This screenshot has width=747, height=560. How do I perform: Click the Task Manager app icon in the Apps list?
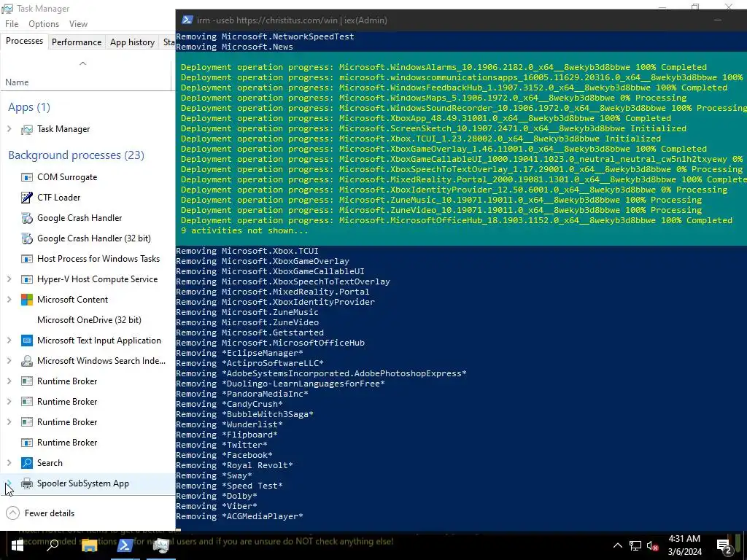coord(27,130)
